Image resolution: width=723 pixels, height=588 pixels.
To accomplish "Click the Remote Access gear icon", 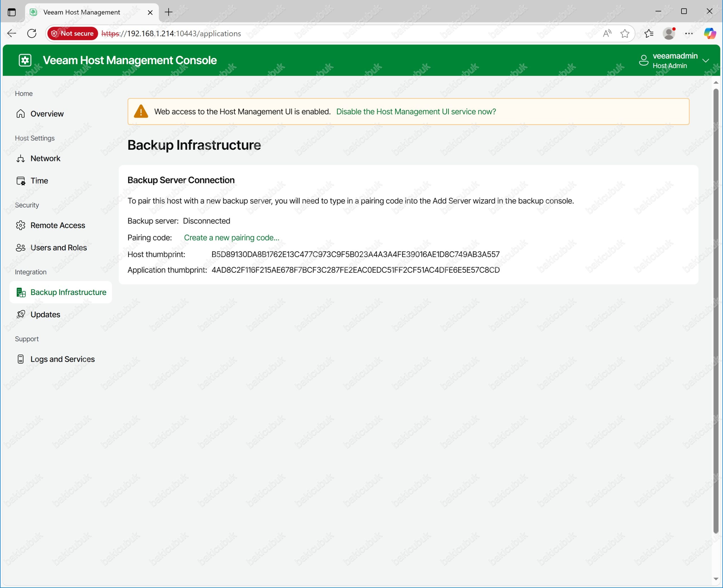I will [21, 225].
